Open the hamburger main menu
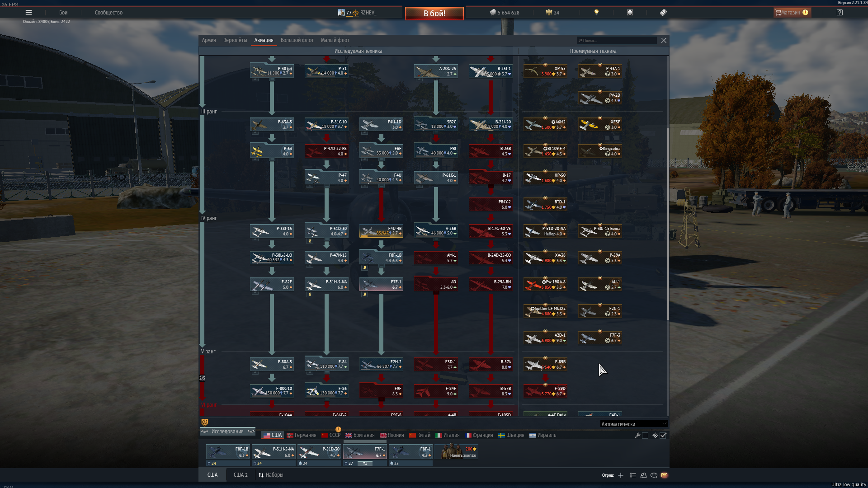Image resolution: width=868 pixels, height=488 pixels. click(28, 13)
